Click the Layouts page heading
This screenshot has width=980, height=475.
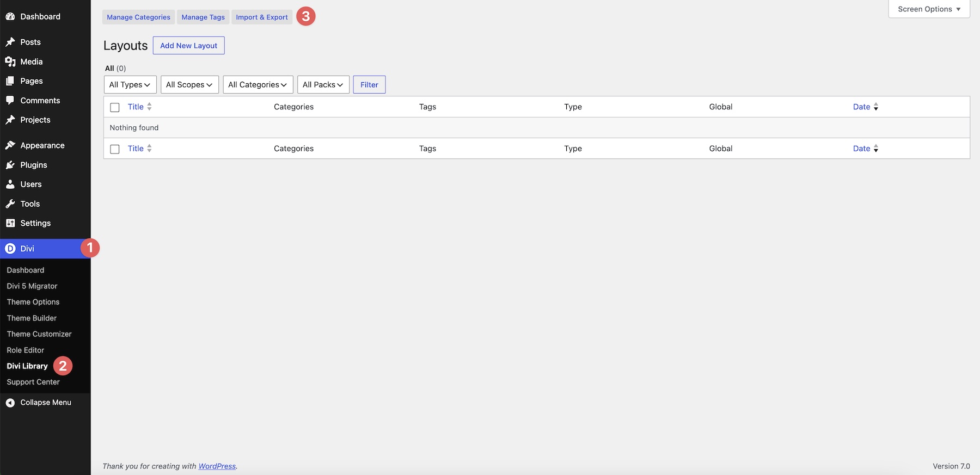point(125,46)
